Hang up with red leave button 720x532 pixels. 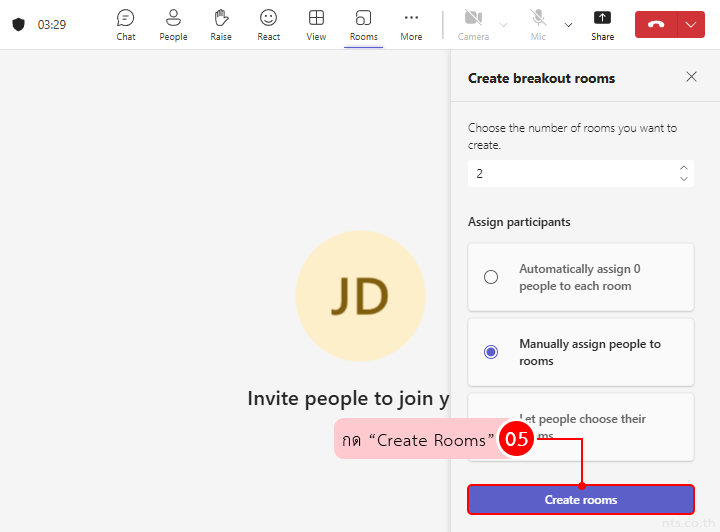(656, 25)
